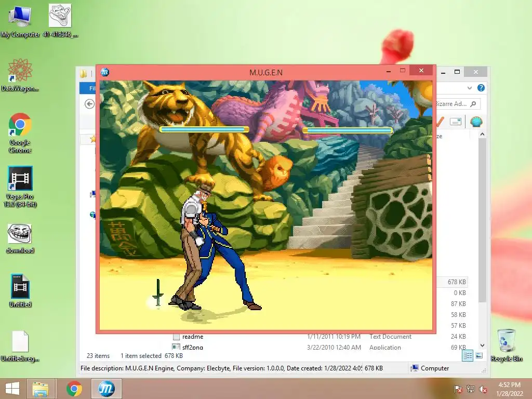Select the 'Untitled' video file on desktop
Screen dimensions: 532x399
(20, 291)
